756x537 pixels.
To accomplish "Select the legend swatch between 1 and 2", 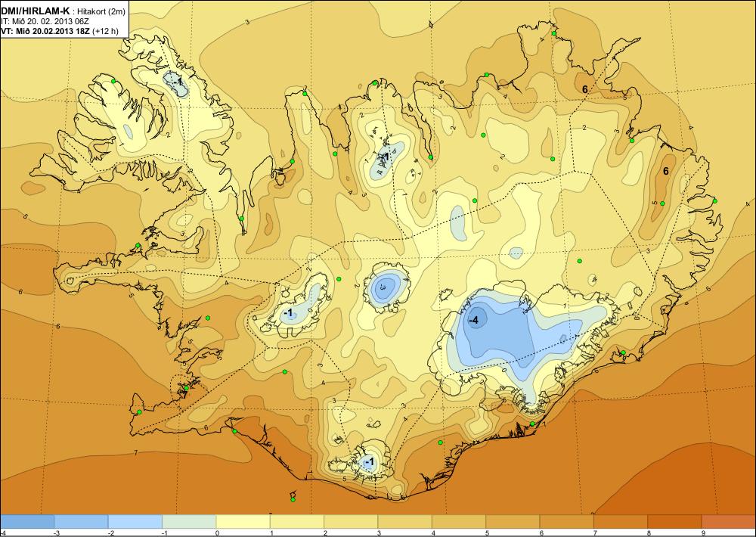I will pyautogui.click(x=297, y=522).
